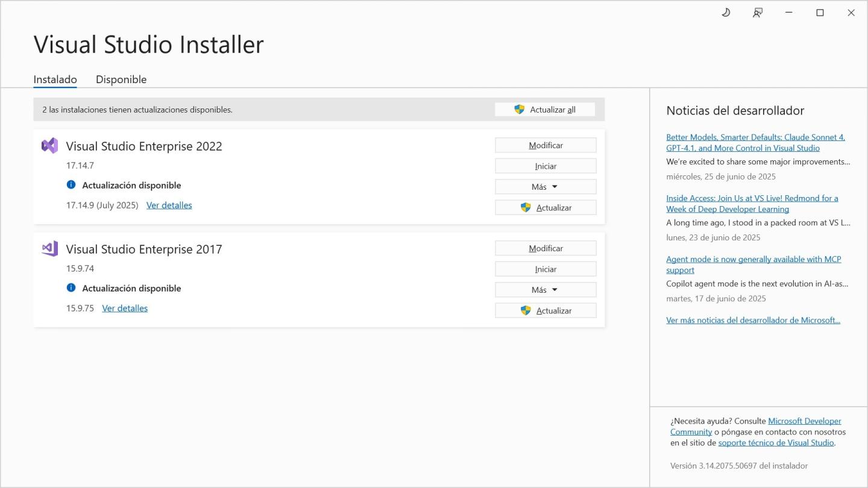Click the send feedback icon in title bar
868x488 pixels.
pos(758,13)
